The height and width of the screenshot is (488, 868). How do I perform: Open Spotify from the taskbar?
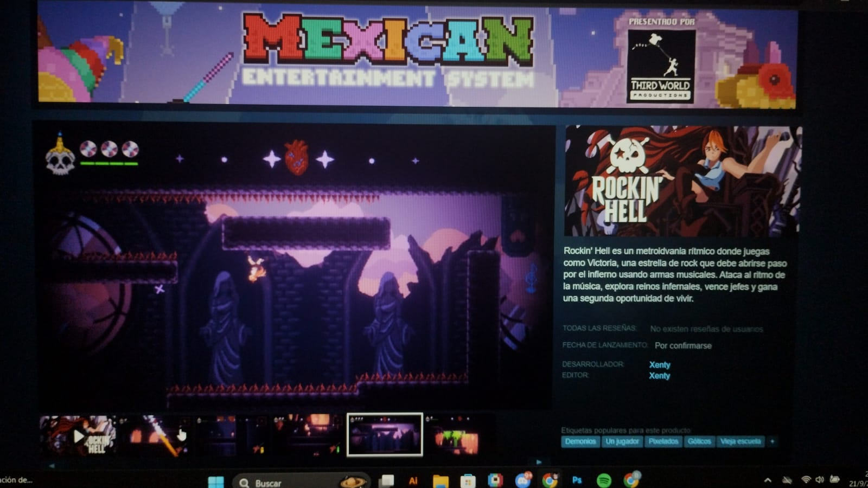tap(604, 480)
